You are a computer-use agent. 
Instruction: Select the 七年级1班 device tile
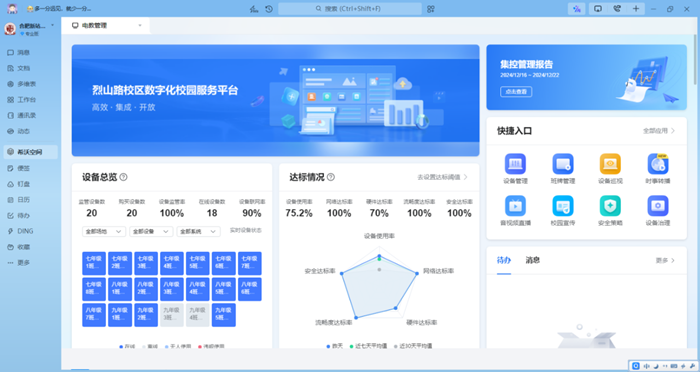tap(94, 263)
